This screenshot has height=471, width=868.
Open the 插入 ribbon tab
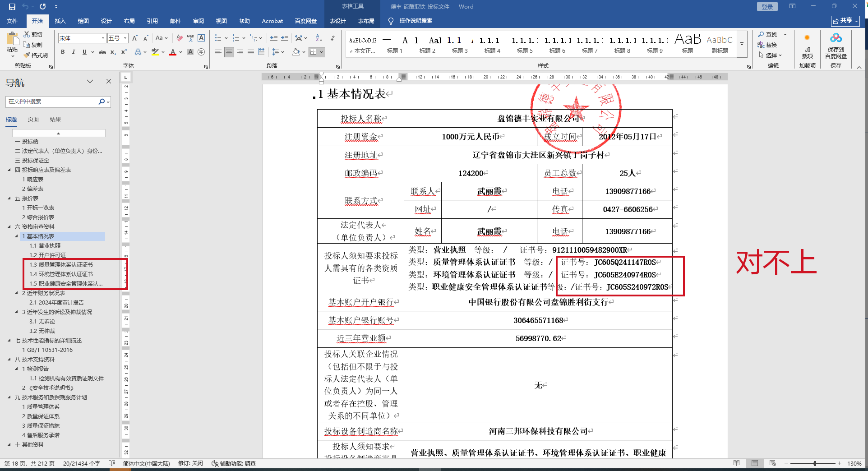tap(60, 21)
